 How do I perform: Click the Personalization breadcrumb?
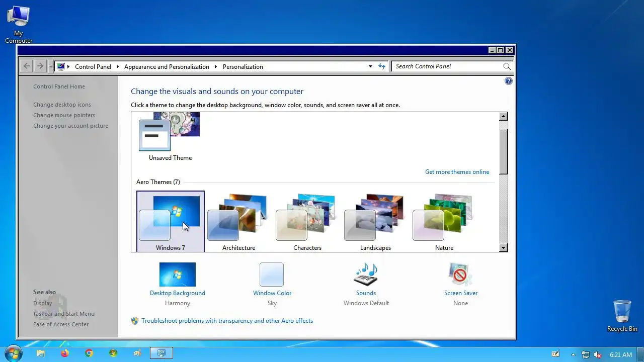[x=243, y=66]
